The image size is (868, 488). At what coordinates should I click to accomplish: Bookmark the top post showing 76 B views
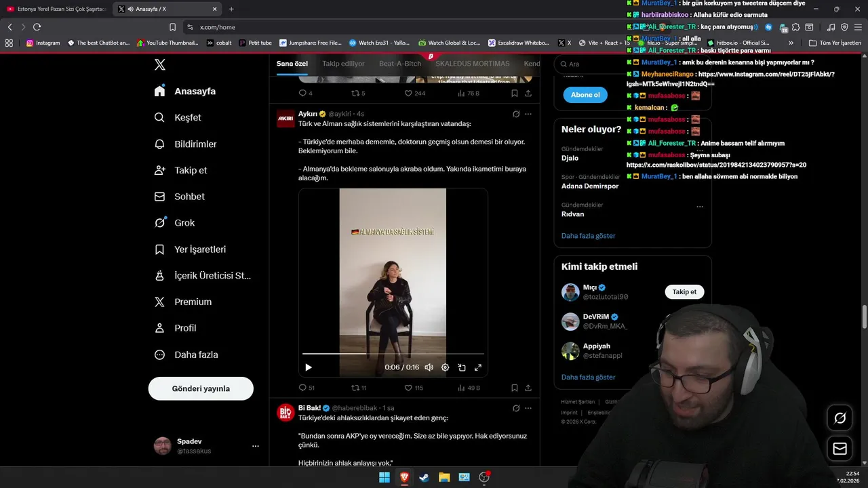[x=515, y=93]
